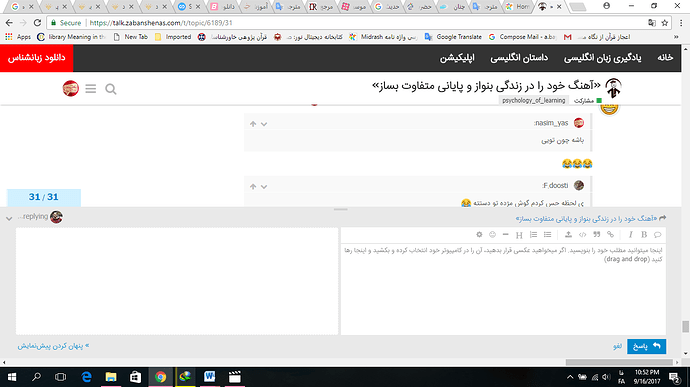690x387 pixels.
Task: Click the topic author avatar beside the title
Action: [x=613, y=88]
